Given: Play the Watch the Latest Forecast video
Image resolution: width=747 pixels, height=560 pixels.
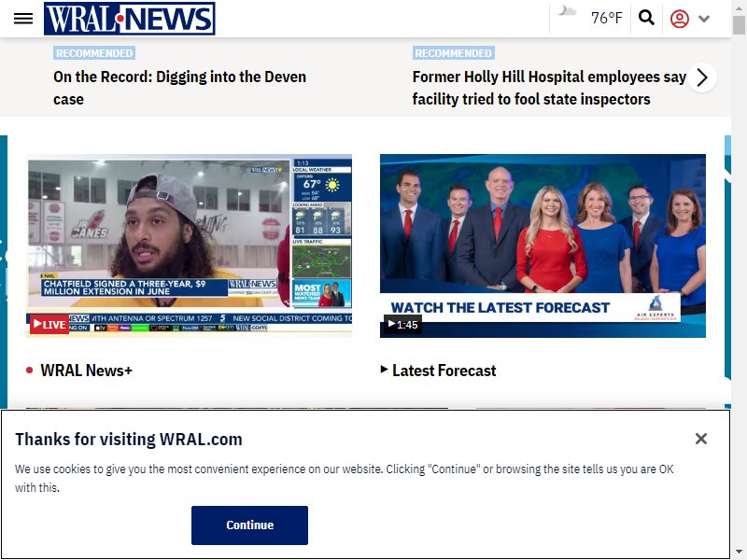Looking at the screenshot, I should pyautogui.click(x=543, y=245).
